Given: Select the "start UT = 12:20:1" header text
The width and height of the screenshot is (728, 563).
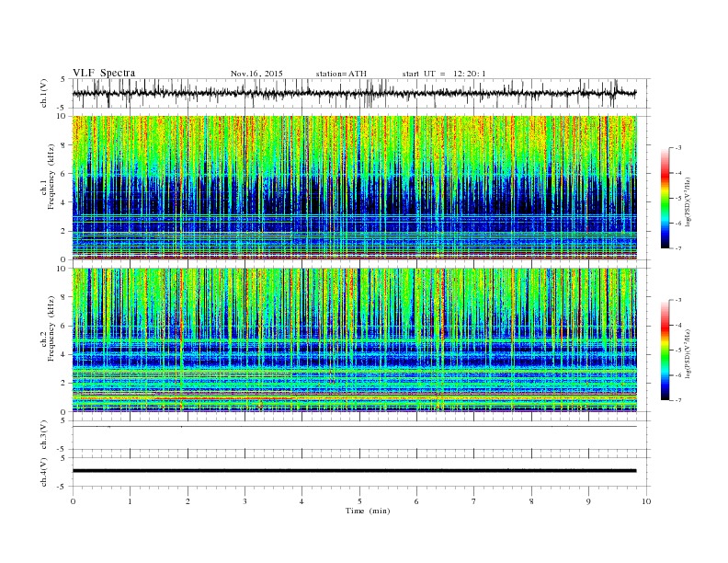Looking at the screenshot, I should [444, 74].
